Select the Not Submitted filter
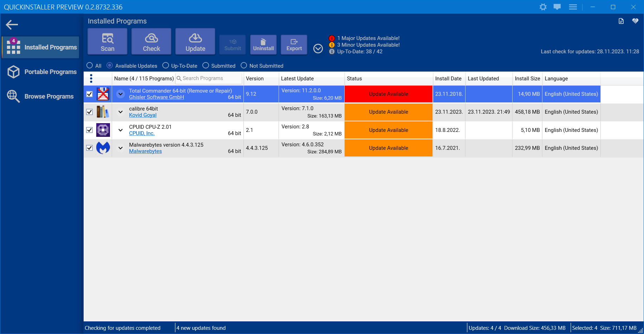644x334 pixels. pos(244,66)
